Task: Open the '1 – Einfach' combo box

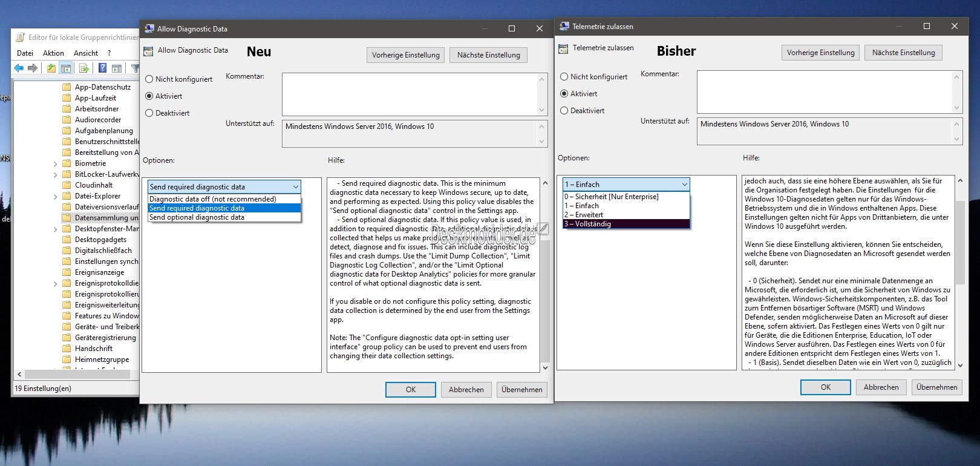Action: (626, 185)
